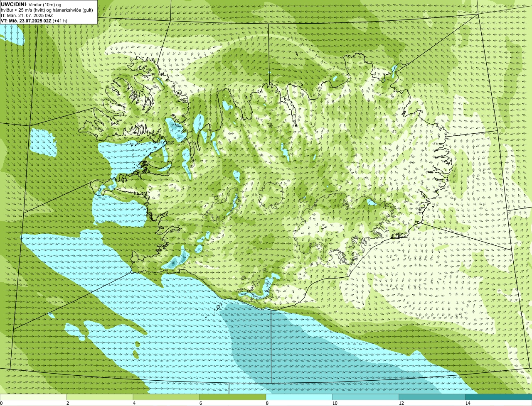This screenshot has width=532, height=406.
Task: Click the legend label "6"
Action: tap(200, 403)
